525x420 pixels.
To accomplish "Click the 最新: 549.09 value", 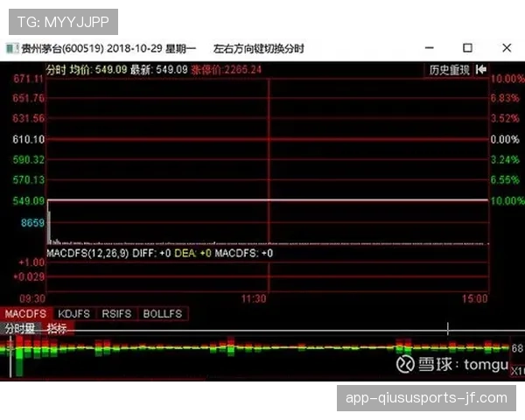I will tap(158, 70).
